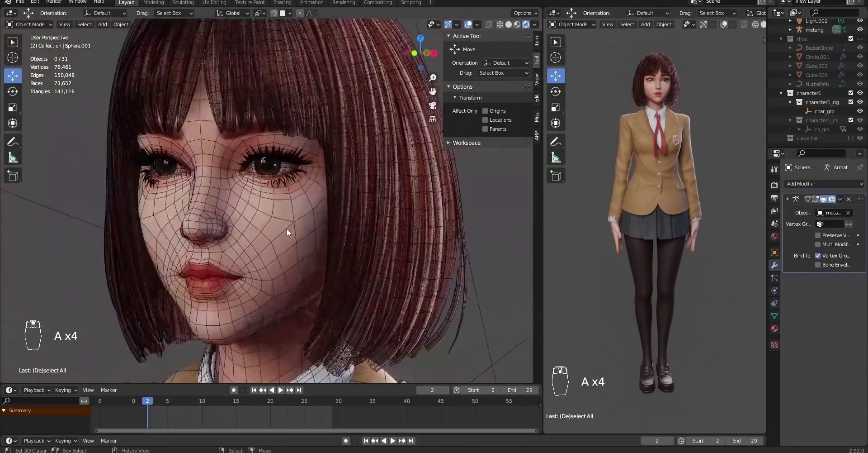Open the Object menu in left viewport
Viewport: 868px width, 453px height.
(x=121, y=24)
